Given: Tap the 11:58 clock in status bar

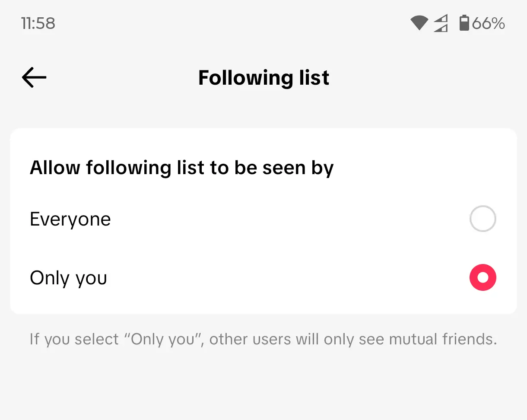Looking at the screenshot, I should coord(38,23).
